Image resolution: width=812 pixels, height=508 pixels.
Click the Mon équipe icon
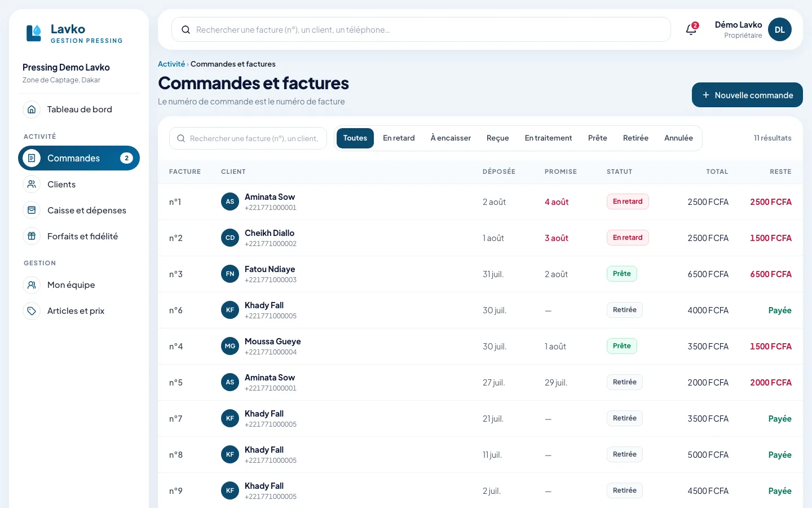click(32, 284)
